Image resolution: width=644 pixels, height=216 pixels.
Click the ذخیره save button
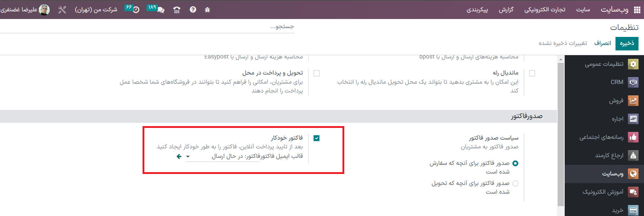click(627, 43)
